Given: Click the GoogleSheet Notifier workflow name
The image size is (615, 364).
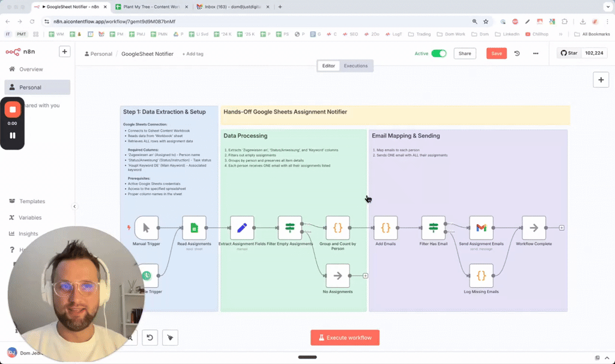Looking at the screenshot, I should (148, 53).
